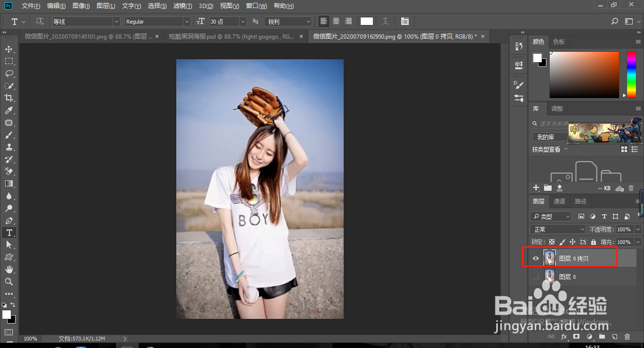
Task: Open the font family dropdown 等线
Action: point(86,22)
